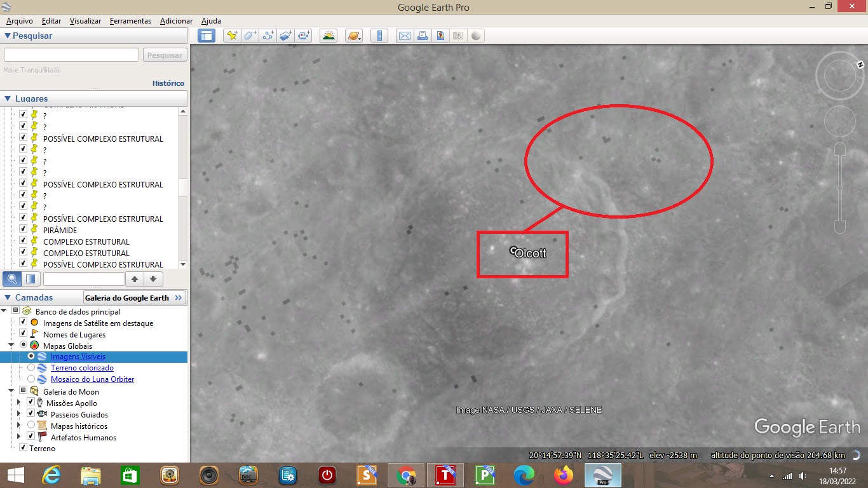Screen dimensions: 868x488
Task: Click the Pesquisar search button
Action: [165, 55]
